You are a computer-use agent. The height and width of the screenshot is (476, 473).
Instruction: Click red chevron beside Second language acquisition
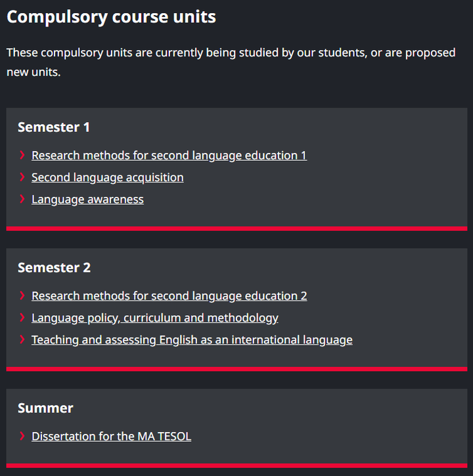tap(22, 177)
